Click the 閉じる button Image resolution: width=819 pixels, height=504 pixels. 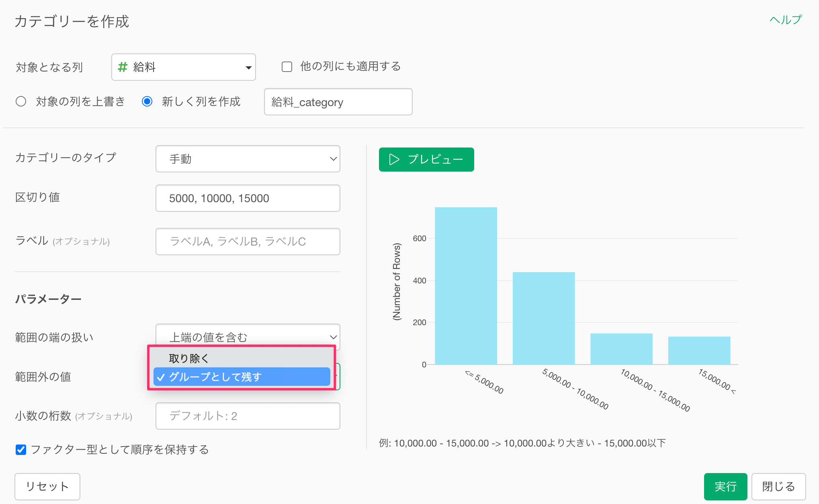point(778,486)
